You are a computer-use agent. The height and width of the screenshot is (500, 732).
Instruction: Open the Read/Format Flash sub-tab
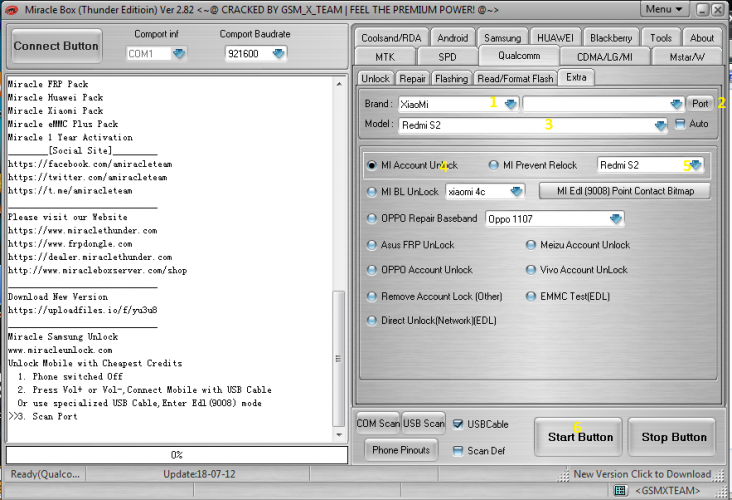click(515, 78)
